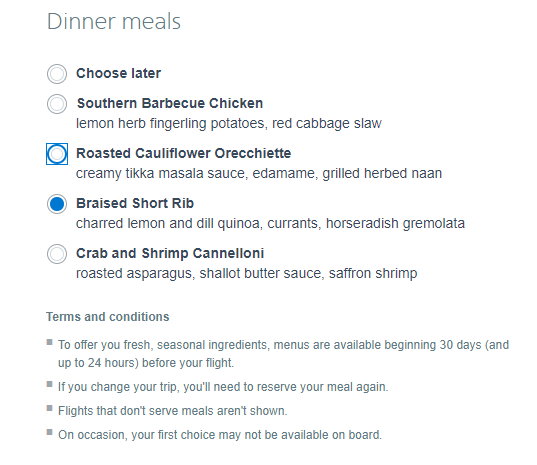This screenshot has width=537, height=465.
Task: Click the charred lemon and dill quinoa description
Action: pos(270,223)
